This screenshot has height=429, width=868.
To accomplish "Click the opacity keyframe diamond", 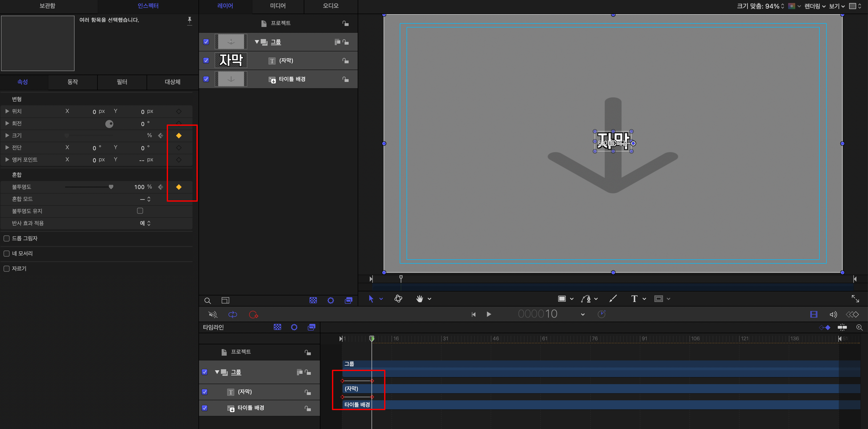I will 179,187.
